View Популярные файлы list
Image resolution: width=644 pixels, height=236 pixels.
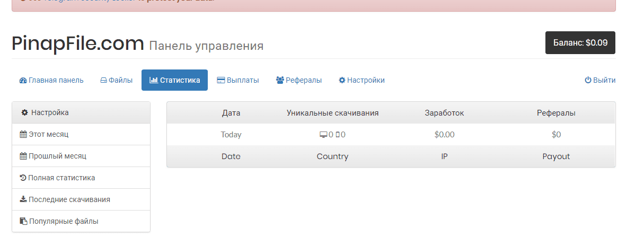81,221
